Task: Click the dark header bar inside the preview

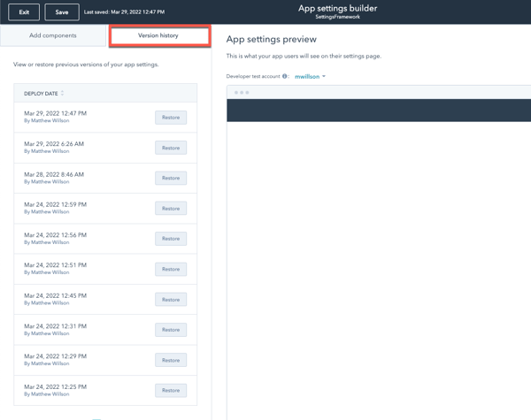Action: 379,111
